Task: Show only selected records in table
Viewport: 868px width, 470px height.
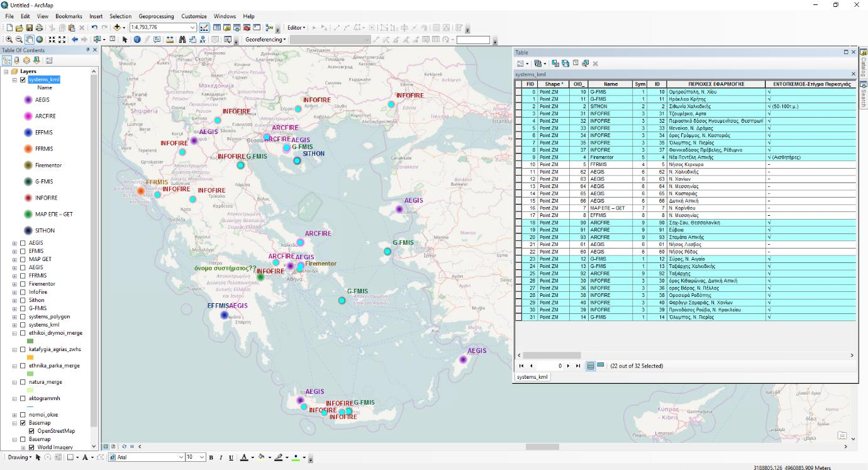Action: click(x=600, y=366)
